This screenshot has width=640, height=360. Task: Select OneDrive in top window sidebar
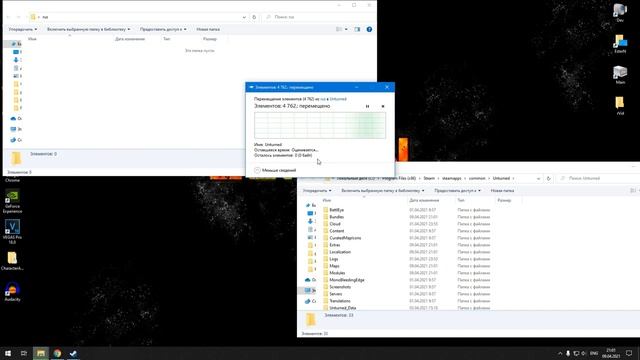(x=16, y=118)
